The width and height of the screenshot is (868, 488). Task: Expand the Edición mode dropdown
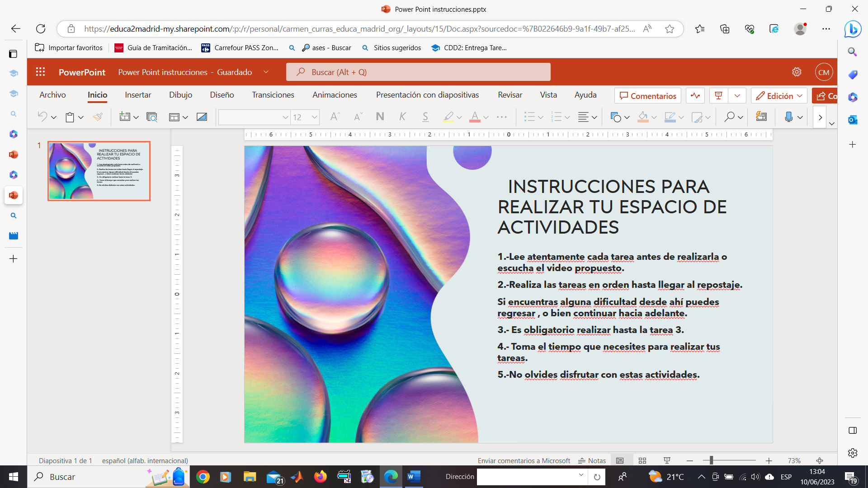[x=799, y=96]
